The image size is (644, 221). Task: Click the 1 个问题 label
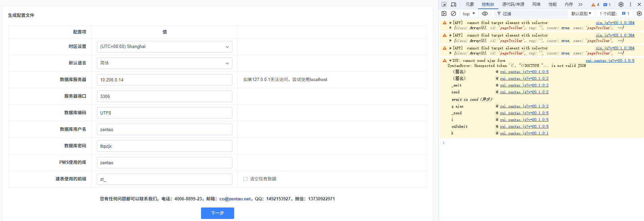click(608, 14)
